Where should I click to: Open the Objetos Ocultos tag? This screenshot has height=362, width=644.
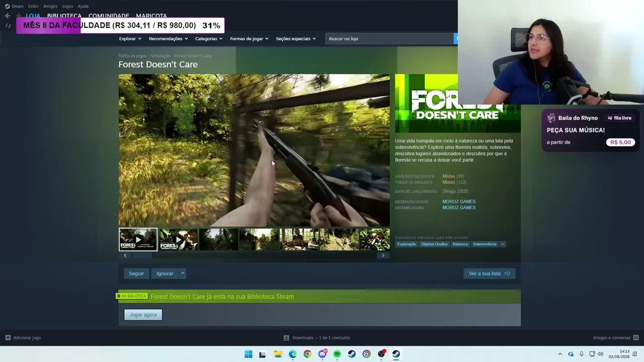click(x=434, y=244)
